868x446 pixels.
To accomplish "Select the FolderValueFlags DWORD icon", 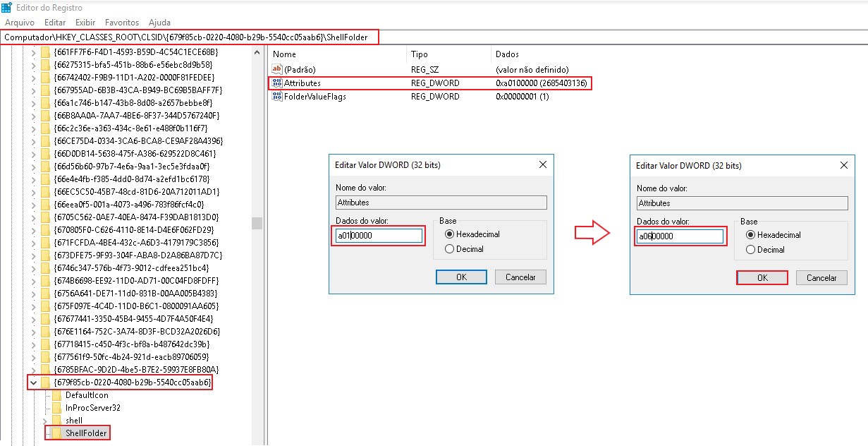I will tap(277, 97).
